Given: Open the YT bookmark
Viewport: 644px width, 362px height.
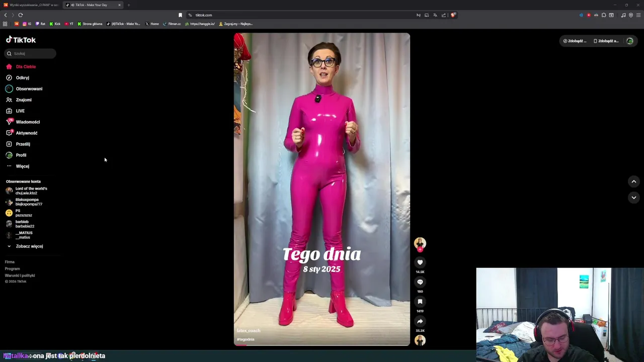Looking at the screenshot, I should coord(69,24).
